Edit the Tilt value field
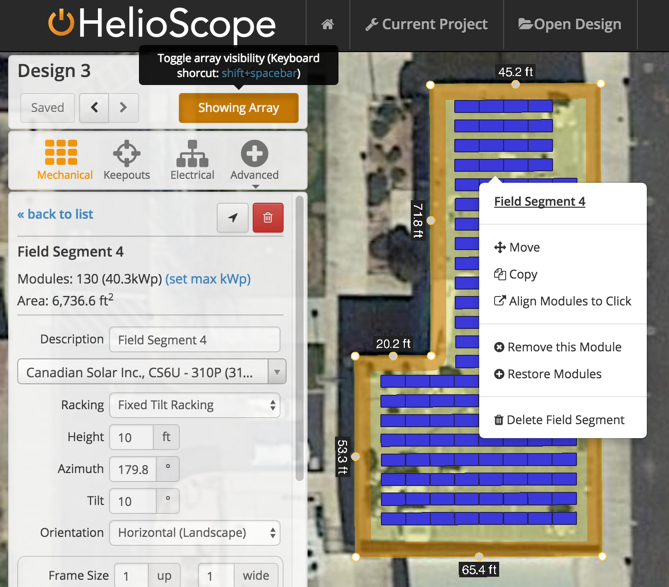This screenshot has height=587, width=669. pyautogui.click(x=133, y=501)
